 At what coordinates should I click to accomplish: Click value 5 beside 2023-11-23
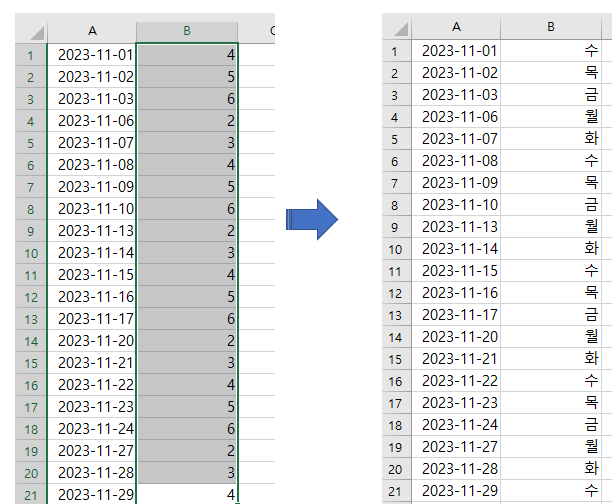coord(187,407)
